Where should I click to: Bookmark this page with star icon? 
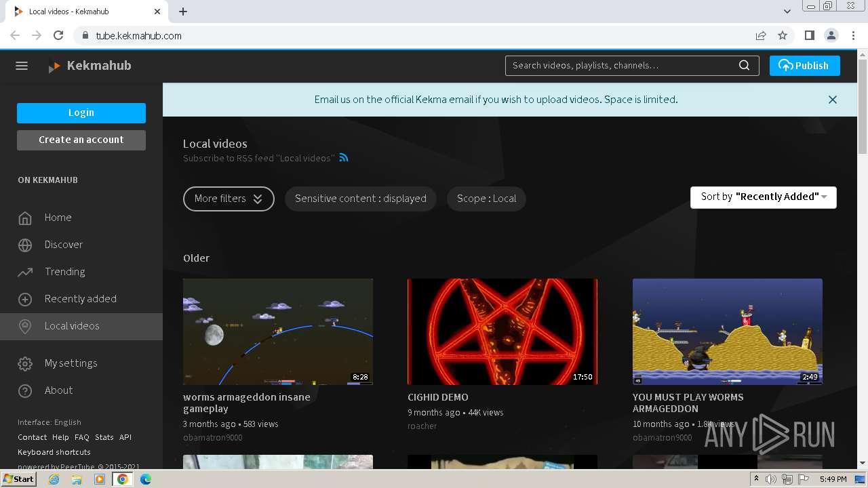pos(783,36)
